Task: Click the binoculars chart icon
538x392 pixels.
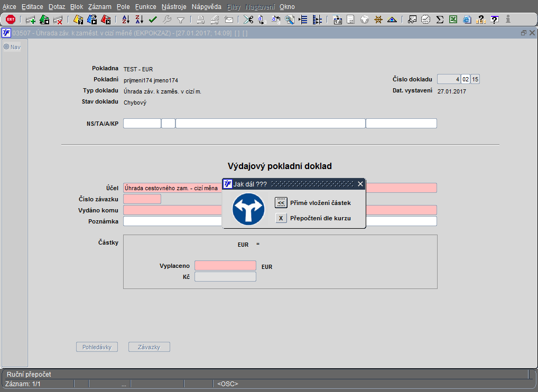Action: coord(412,20)
